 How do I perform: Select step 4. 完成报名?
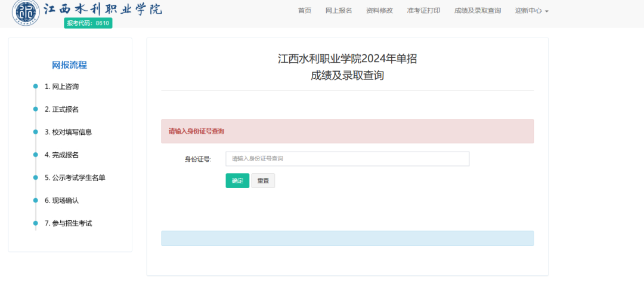pos(61,155)
